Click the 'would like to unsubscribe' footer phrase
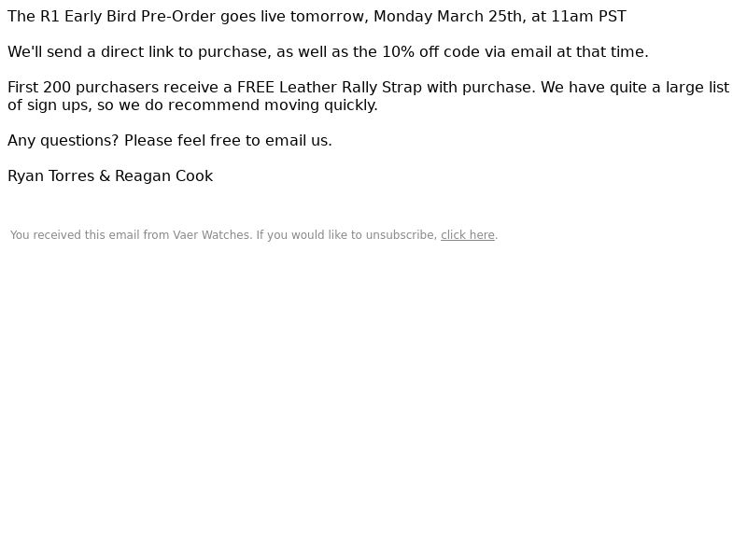The image size is (747, 560). [364, 235]
